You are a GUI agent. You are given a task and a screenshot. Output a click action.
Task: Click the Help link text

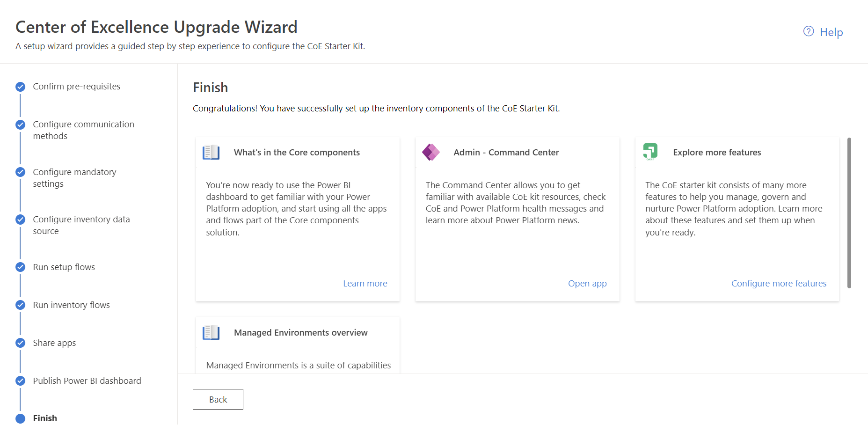(831, 32)
